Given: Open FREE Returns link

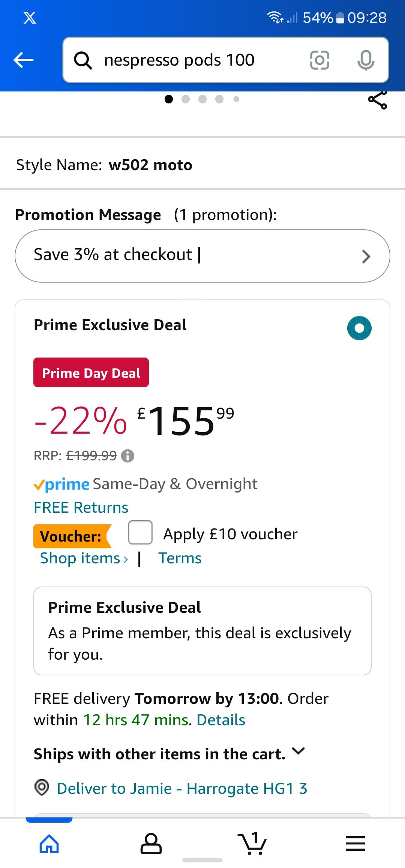Looking at the screenshot, I should (x=81, y=507).
